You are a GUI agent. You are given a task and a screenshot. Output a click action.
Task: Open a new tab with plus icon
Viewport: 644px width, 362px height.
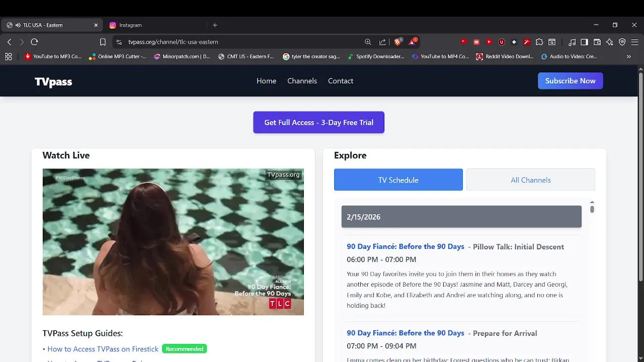(215, 25)
